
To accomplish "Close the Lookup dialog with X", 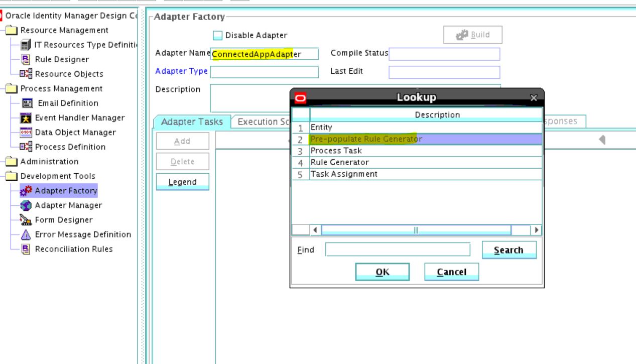I will [x=534, y=97].
